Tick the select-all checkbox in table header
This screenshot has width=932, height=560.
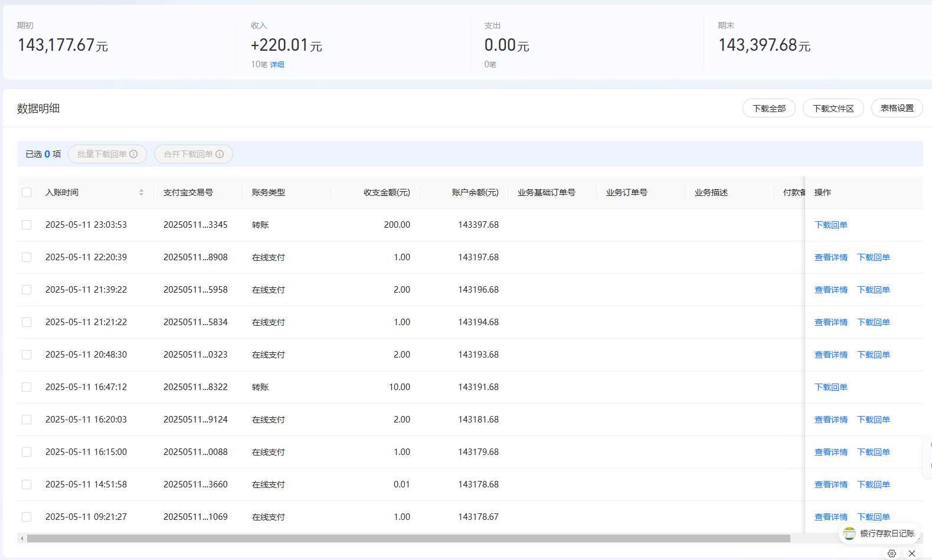27,192
